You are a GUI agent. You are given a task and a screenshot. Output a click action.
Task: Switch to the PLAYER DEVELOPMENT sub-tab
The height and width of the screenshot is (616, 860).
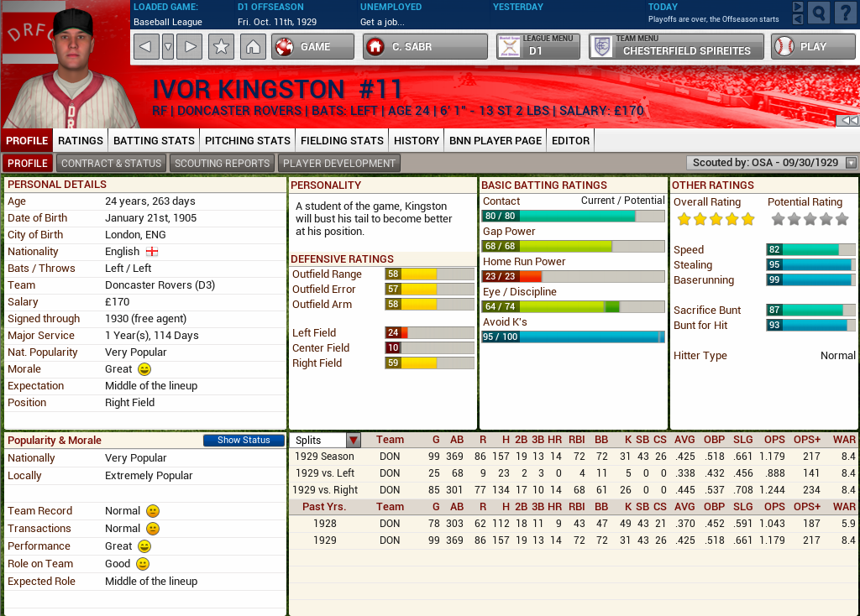[x=338, y=163]
